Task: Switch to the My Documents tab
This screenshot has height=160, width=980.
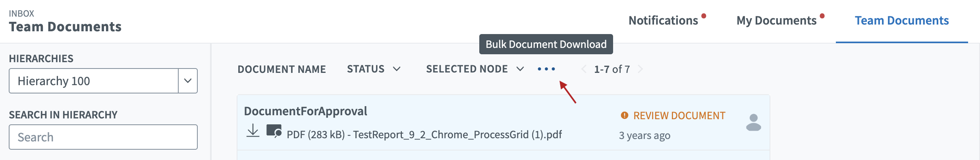Action: pyautogui.click(x=776, y=21)
